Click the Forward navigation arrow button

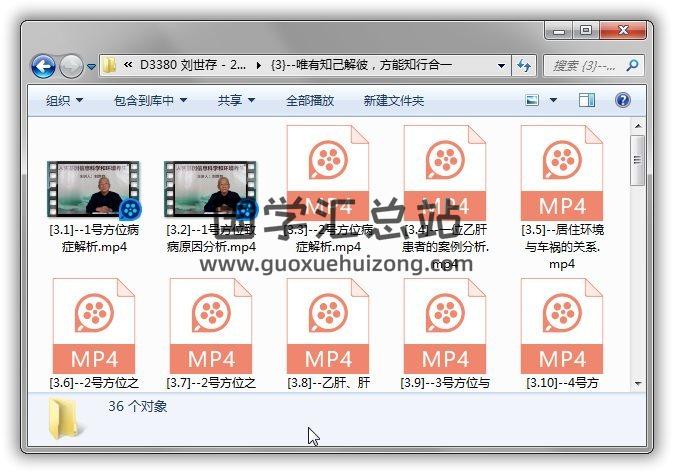pyautogui.click(x=71, y=66)
